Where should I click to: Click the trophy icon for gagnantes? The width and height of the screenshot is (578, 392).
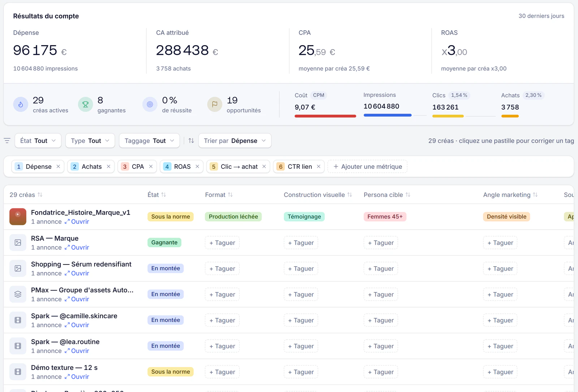tap(86, 105)
